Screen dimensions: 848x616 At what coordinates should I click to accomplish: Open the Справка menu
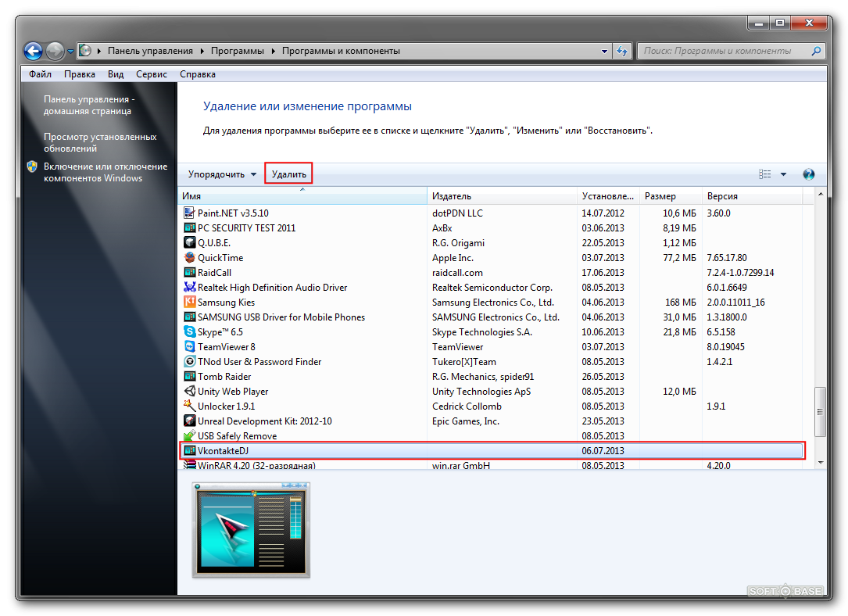click(198, 74)
